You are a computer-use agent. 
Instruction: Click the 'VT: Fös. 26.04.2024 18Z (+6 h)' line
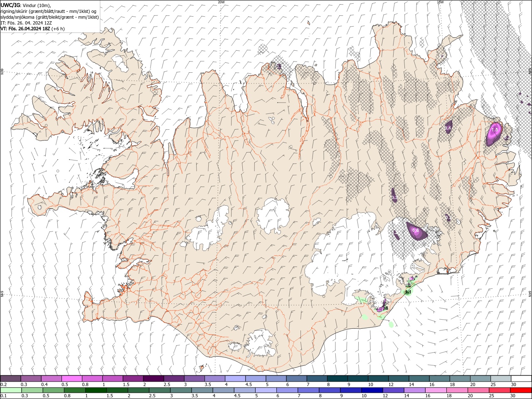point(32,29)
